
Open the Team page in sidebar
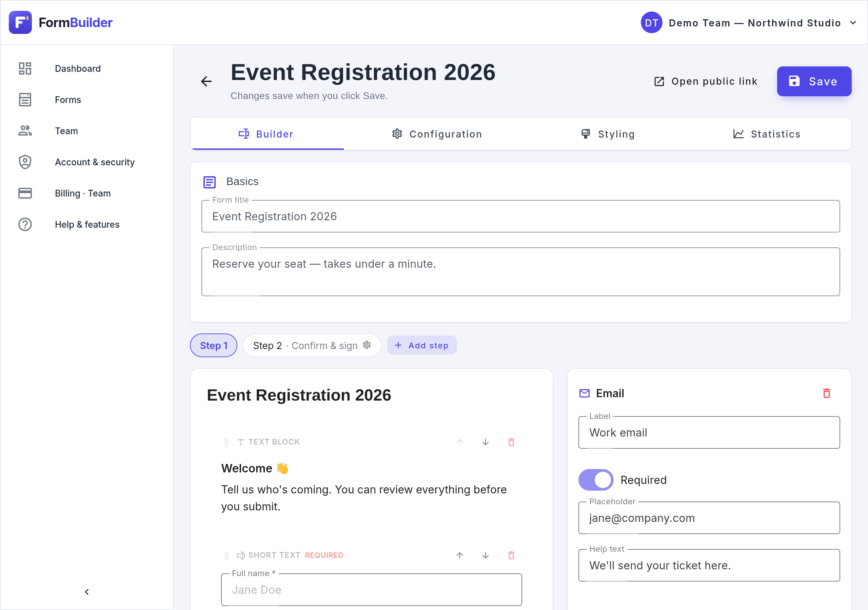click(86, 131)
